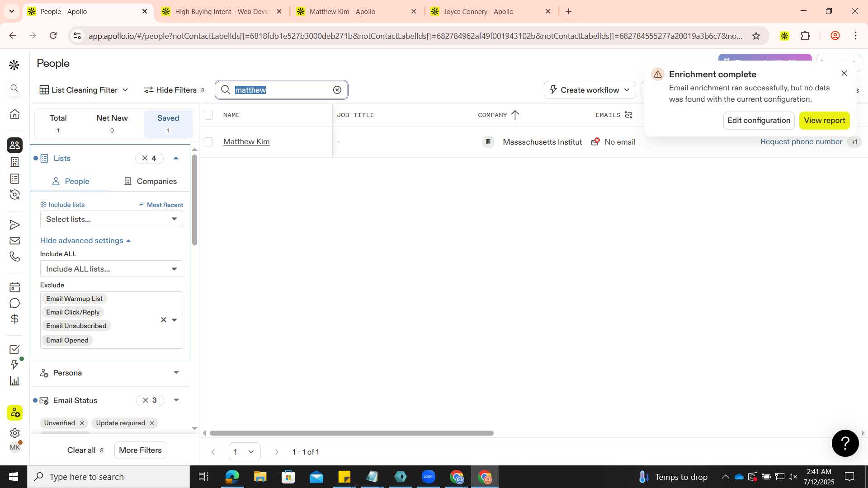
Task: Open the List Cleaning Filter dropdown
Action: (x=84, y=90)
